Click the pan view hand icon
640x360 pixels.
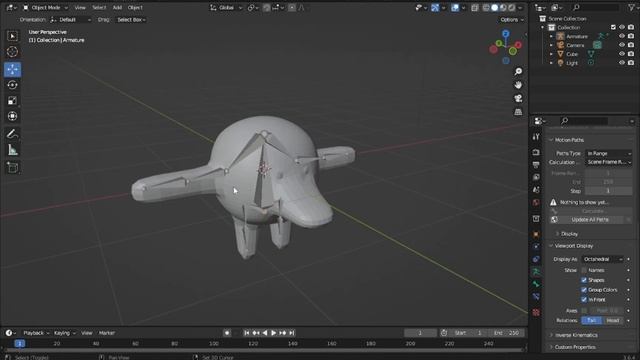point(518,85)
